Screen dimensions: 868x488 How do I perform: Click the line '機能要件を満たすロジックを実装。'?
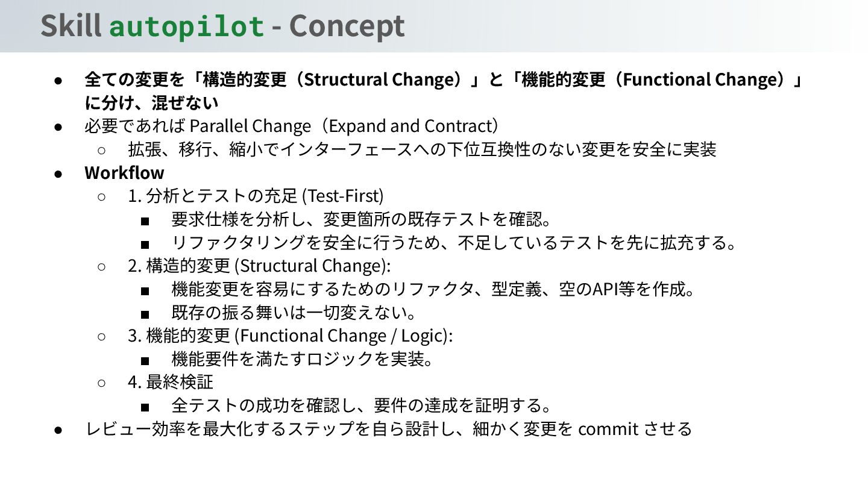[303, 359]
